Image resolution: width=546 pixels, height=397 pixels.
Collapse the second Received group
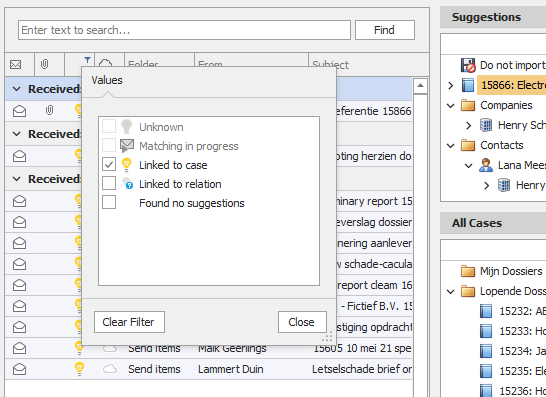pos(16,134)
